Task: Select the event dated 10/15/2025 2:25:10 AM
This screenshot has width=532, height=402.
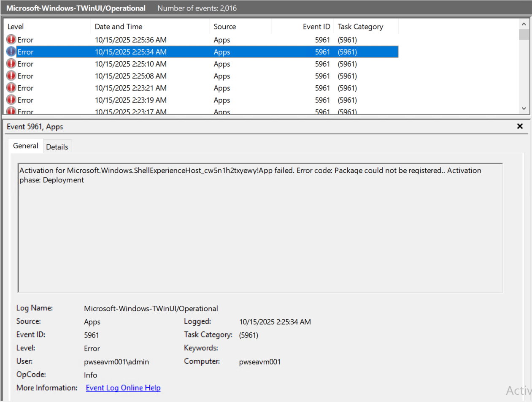Action: pos(201,64)
